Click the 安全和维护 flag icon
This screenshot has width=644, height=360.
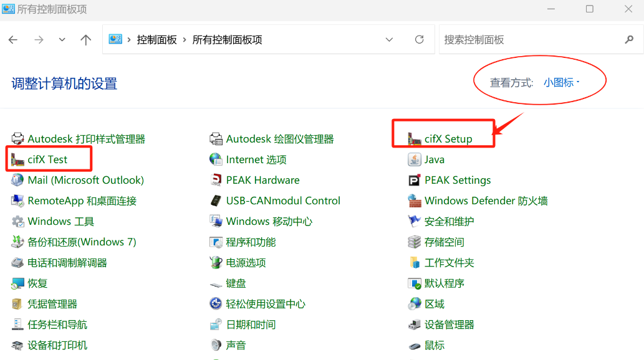[414, 221]
